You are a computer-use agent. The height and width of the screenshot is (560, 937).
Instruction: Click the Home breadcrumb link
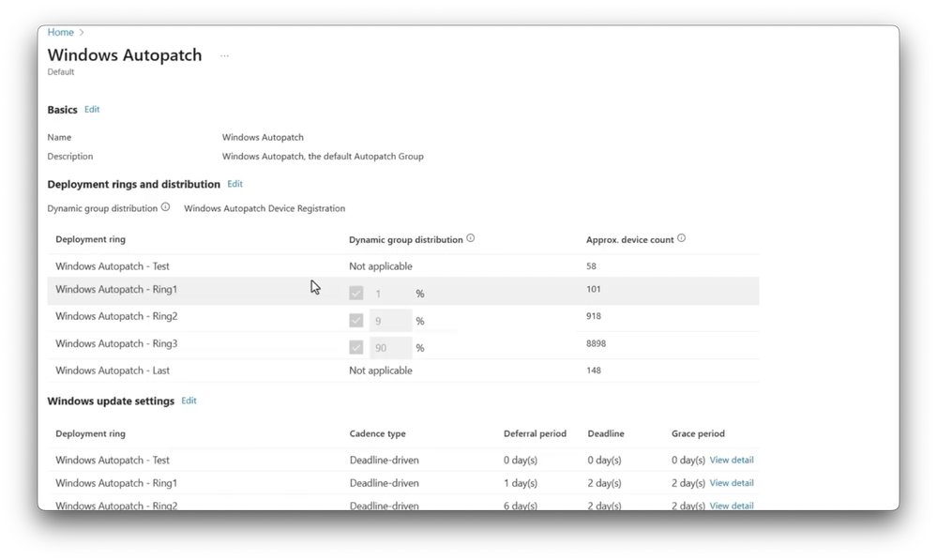[x=60, y=33]
